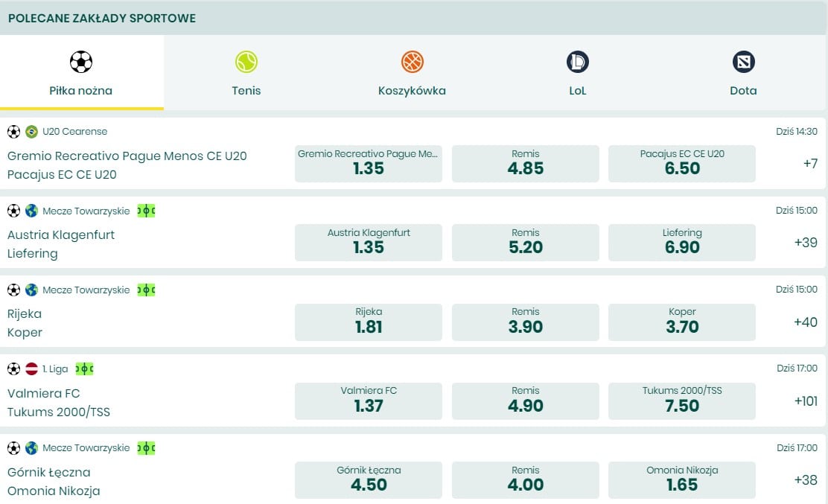Click the football icon in sport tabs
This screenshot has height=504, width=828.
point(81,61)
